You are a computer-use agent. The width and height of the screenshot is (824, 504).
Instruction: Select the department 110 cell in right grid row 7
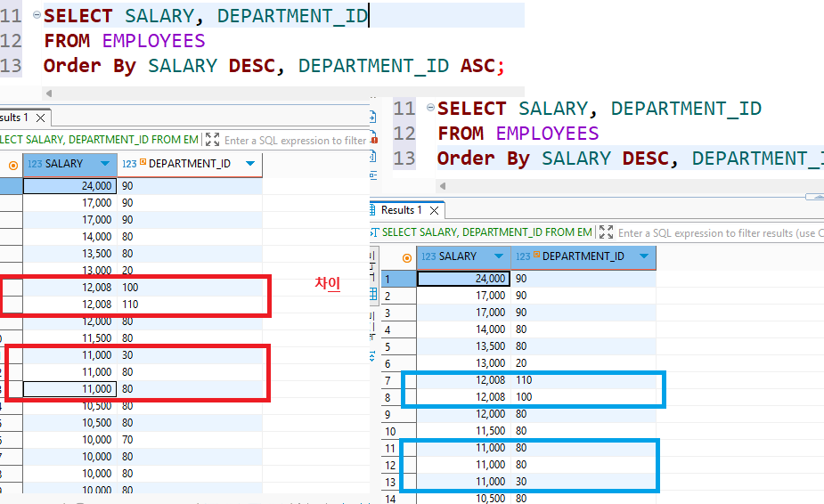583,380
